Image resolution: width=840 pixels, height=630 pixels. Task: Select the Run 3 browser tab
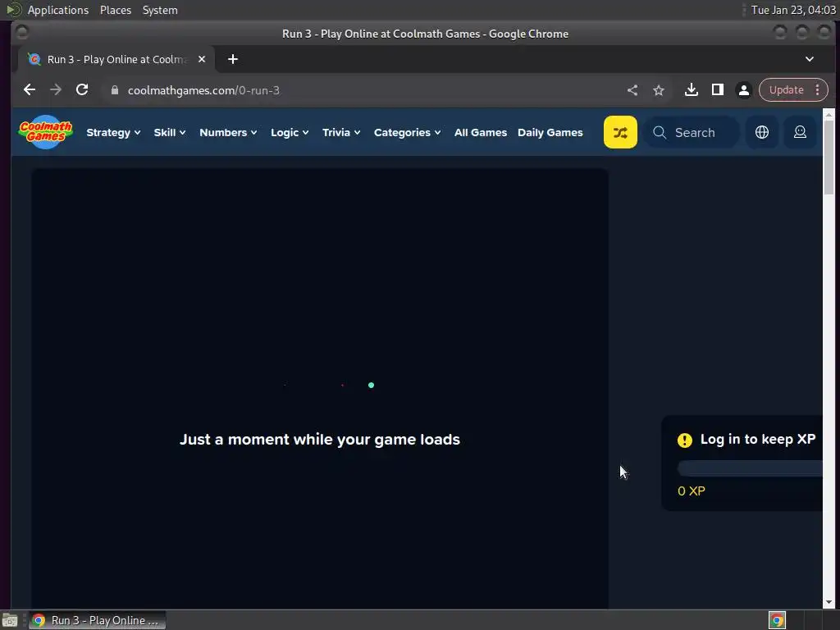(x=116, y=59)
